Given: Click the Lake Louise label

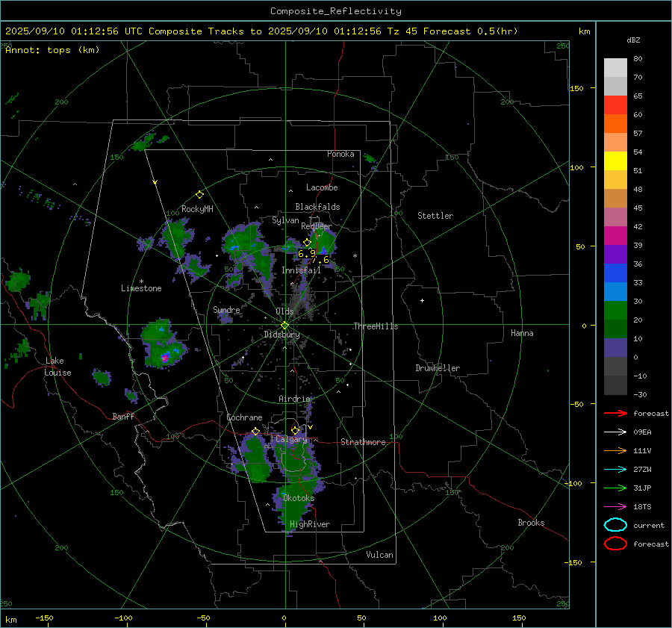Looking at the screenshot, I should (x=57, y=367).
